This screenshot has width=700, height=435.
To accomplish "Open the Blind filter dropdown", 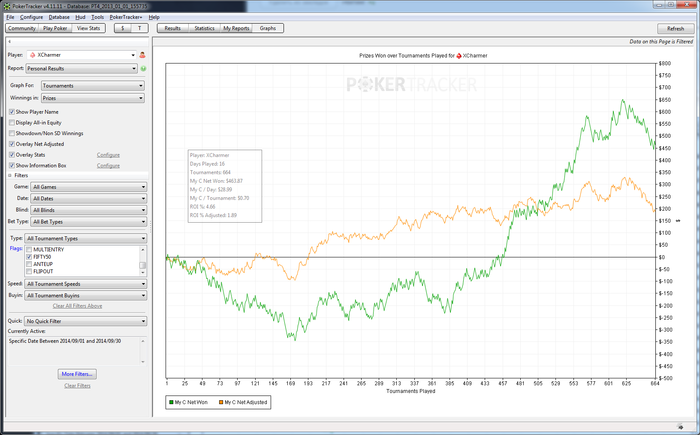I will tap(88, 210).
